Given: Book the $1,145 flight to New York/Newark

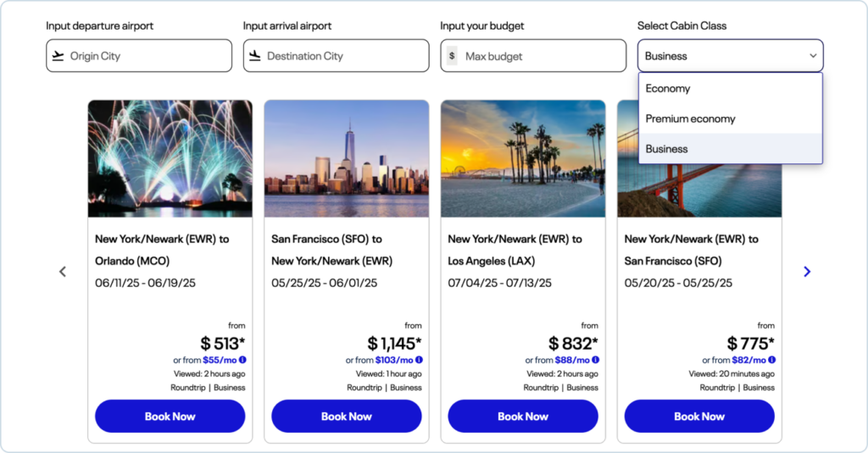Looking at the screenshot, I should (346, 416).
